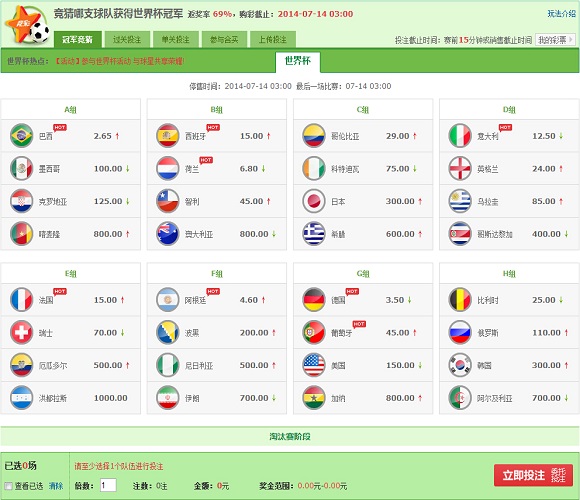
Task: Select the Spain flag icon in Group B
Action: coord(168,136)
